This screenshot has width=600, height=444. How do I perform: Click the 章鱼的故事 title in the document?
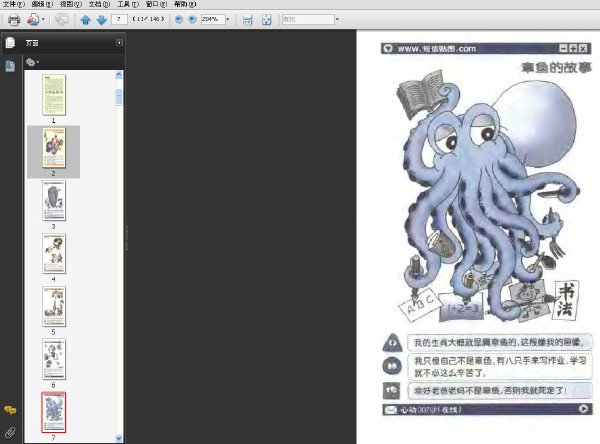click(556, 67)
